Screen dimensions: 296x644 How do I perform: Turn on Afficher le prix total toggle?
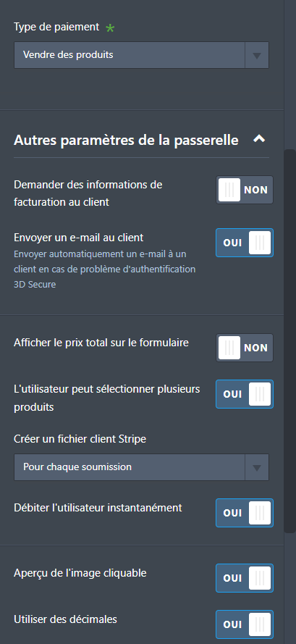click(245, 348)
